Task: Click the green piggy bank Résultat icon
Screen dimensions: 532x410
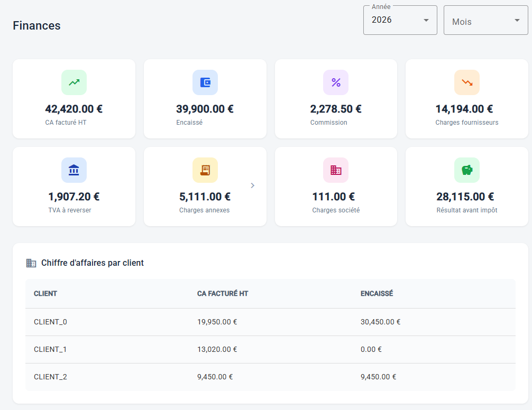Action: pyautogui.click(x=467, y=170)
